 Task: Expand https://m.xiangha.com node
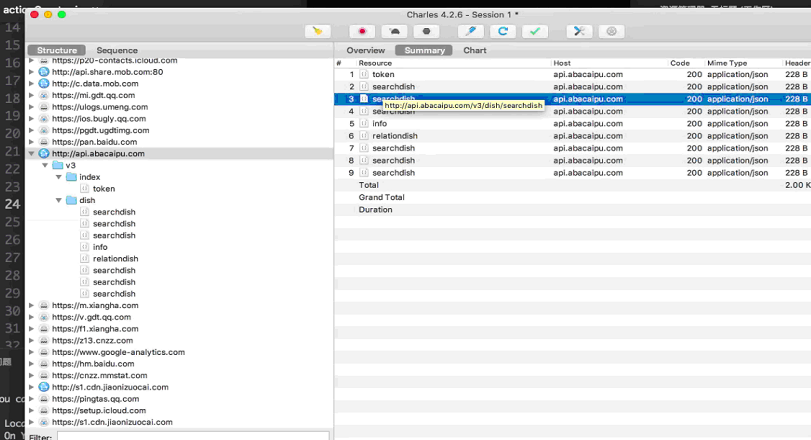(x=32, y=306)
